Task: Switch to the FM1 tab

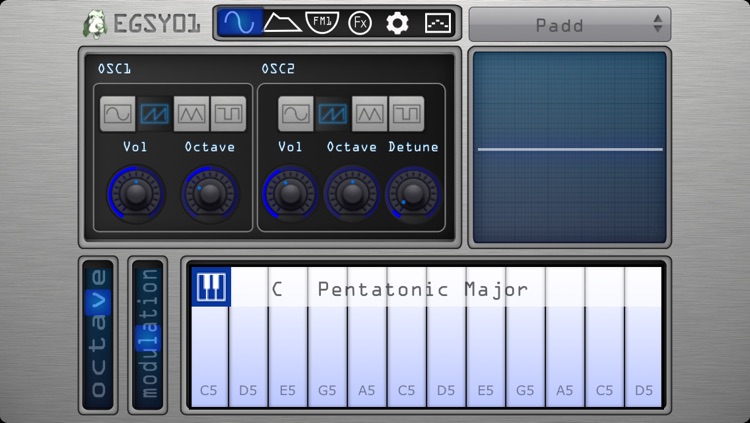Action: pyautogui.click(x=322, y=22)
